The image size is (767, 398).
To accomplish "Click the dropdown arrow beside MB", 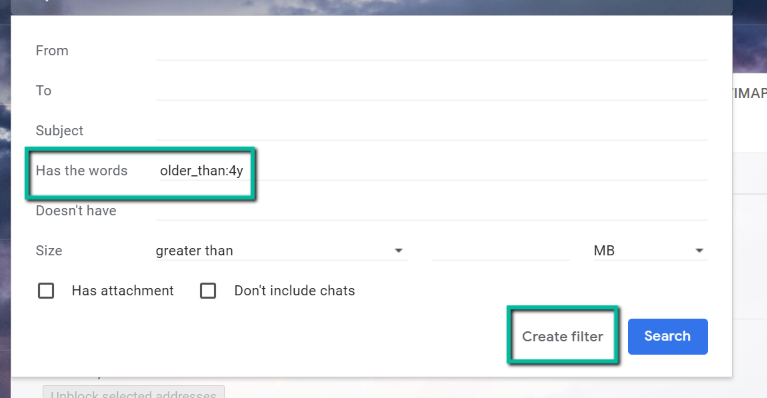I will coord(699,251).
